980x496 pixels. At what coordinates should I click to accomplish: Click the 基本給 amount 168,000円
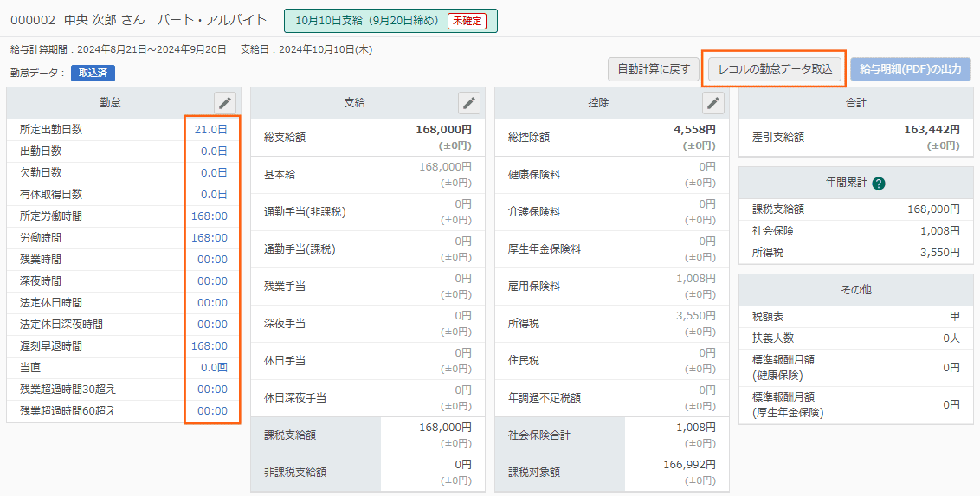point(445,167)
